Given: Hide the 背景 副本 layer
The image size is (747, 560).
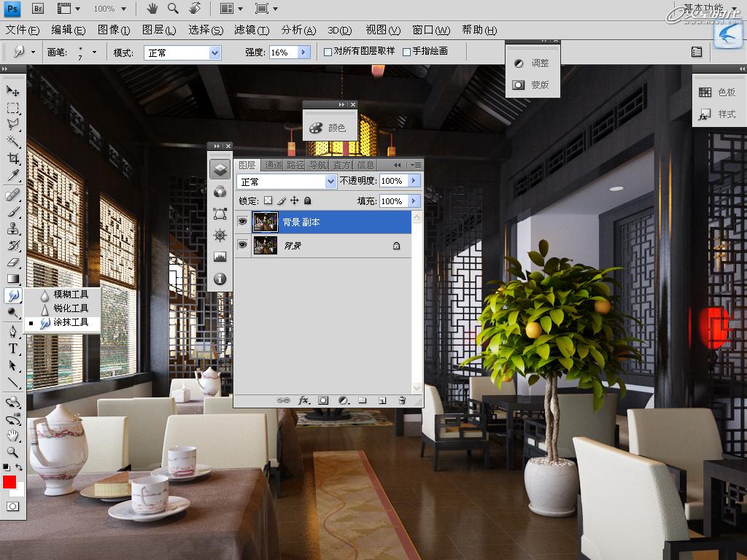Looking at the screenshot, I should 242,222.
